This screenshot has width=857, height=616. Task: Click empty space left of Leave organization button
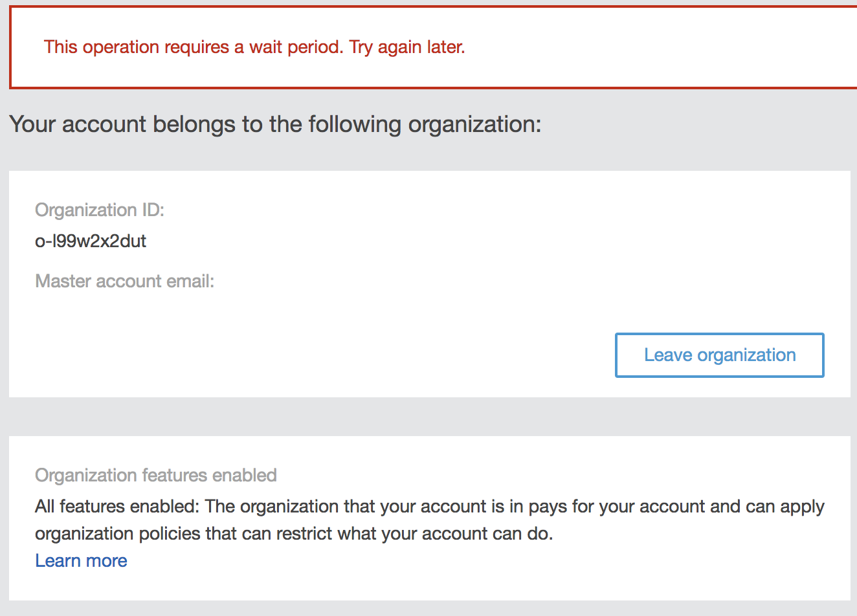[388, 355]
